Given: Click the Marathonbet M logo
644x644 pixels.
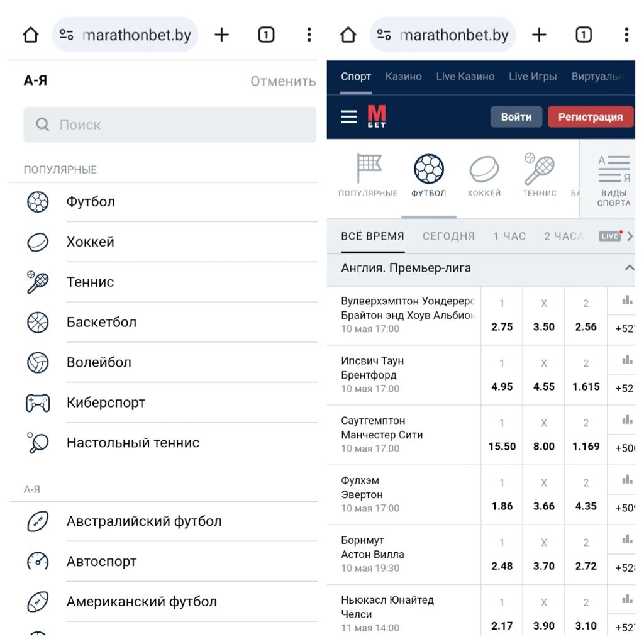Looking at the screenshot, I should pos(377,116).
